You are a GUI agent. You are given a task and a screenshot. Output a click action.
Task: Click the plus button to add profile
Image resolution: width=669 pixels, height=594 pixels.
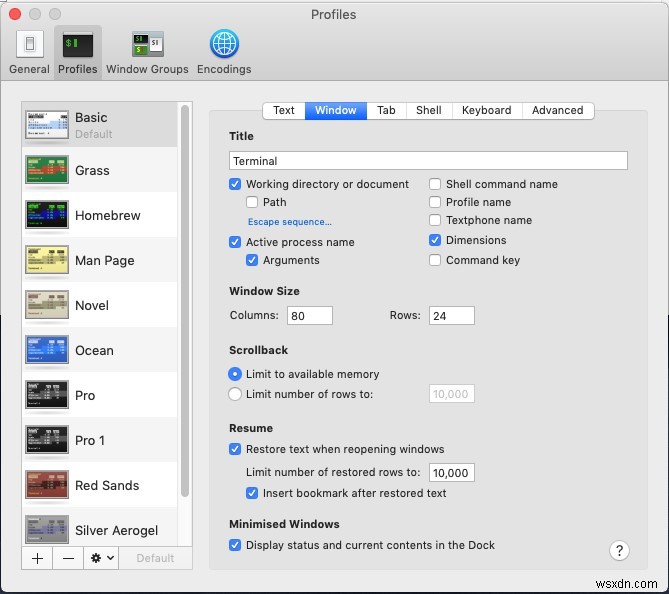click(37, 558)
